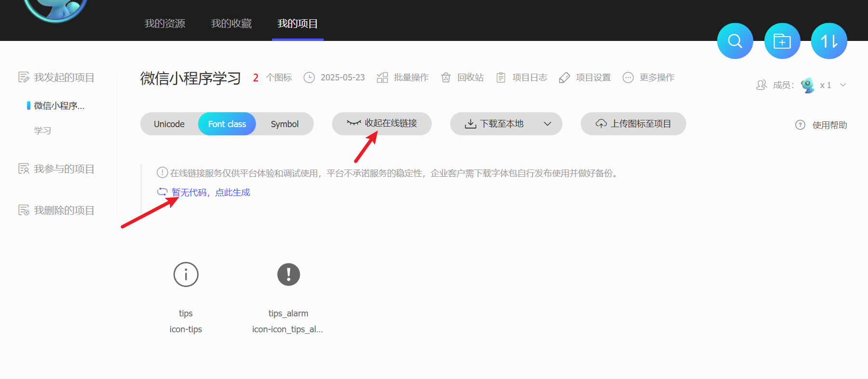The height and width of the screenshot is (379, 868).
Task: Switch to the Symbol mode
Action: (285, 124)
